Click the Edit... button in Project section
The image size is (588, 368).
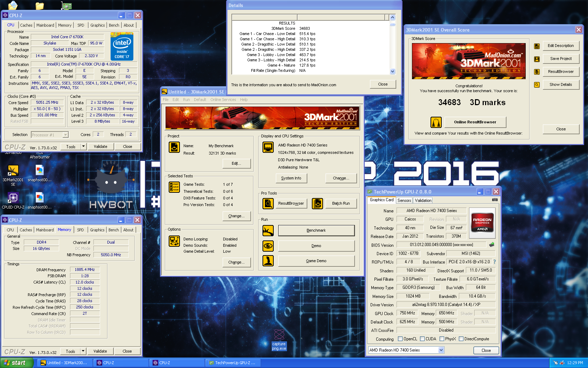(236, 163)
